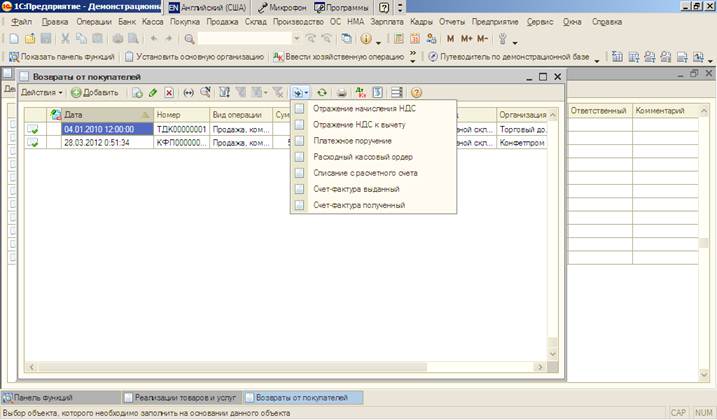Click Показать панель функций button
This screenshot has width=717, height=420.
[61, 57]
